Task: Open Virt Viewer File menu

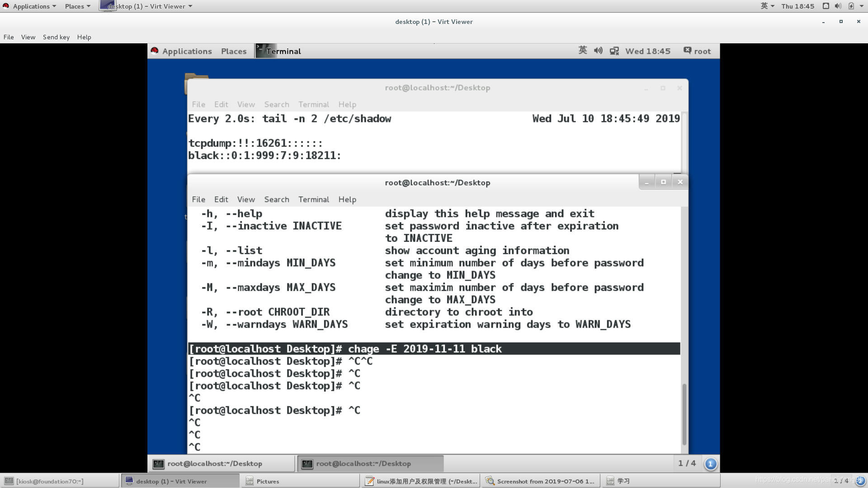Action: coord(9,37)
